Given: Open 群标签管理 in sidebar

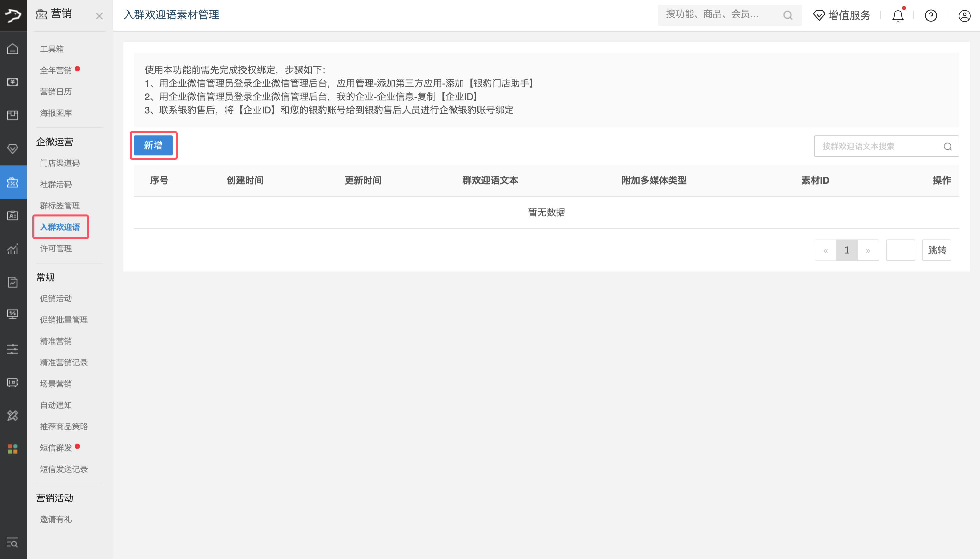Looking at the screenshot, I should (60, 205).
